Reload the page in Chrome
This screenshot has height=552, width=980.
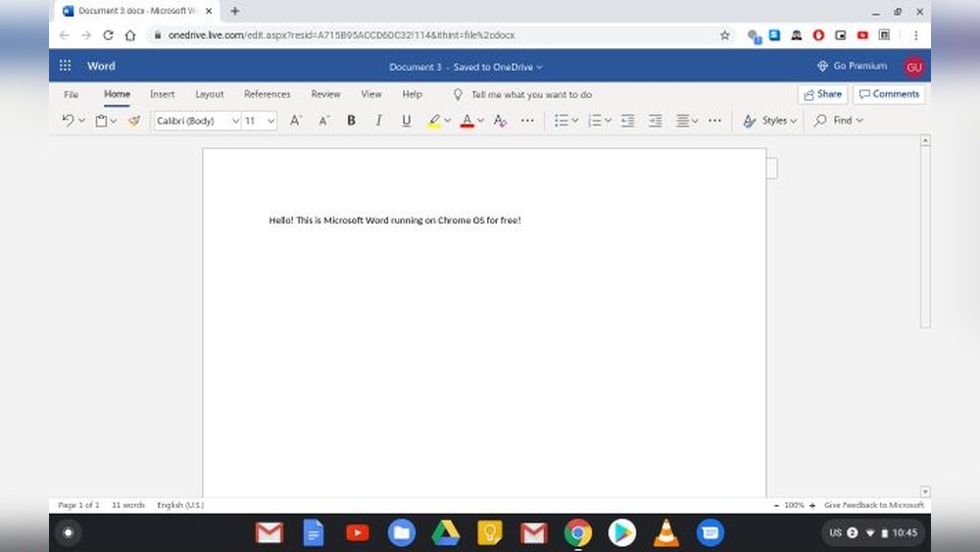108,35
